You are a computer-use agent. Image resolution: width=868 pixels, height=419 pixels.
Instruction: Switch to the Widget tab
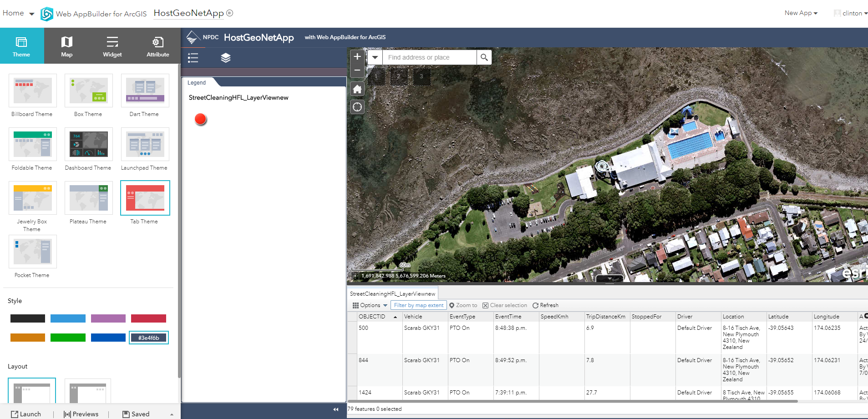click(x=112, y=46)
